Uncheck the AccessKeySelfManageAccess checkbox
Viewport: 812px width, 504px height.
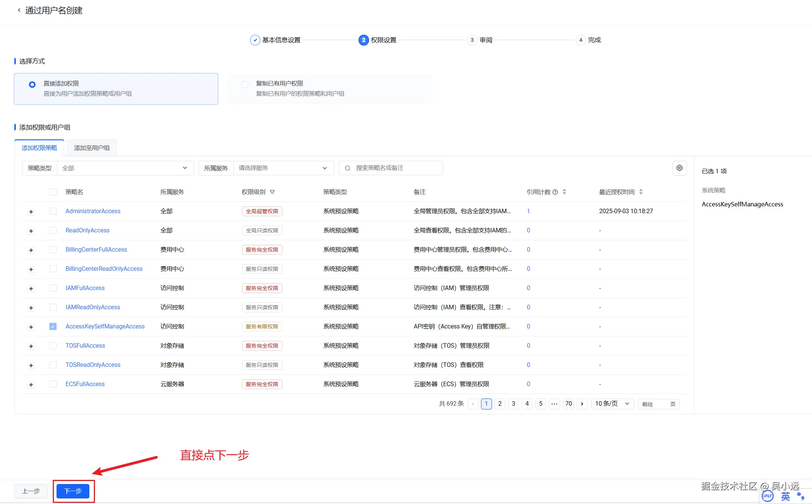tap(53, 327)
